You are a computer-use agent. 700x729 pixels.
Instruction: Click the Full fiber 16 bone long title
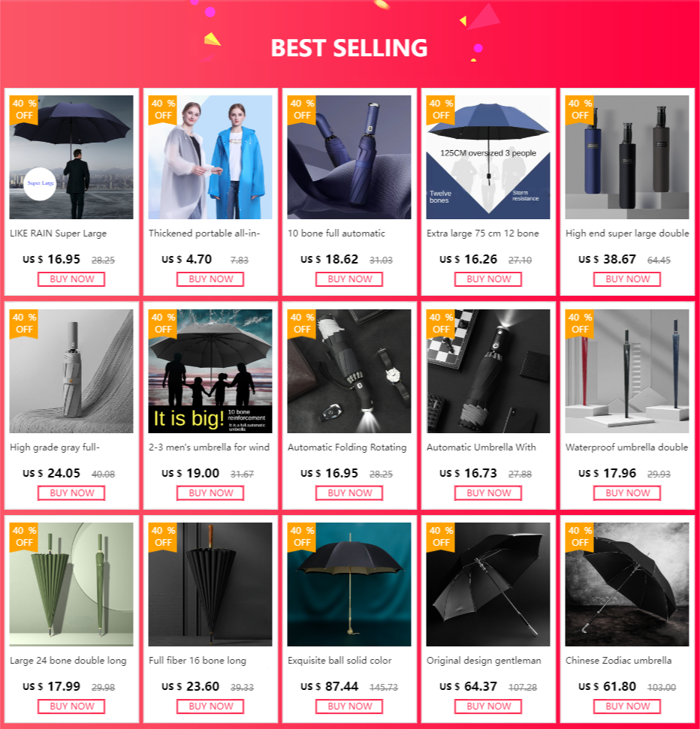(x=198, y=661)
